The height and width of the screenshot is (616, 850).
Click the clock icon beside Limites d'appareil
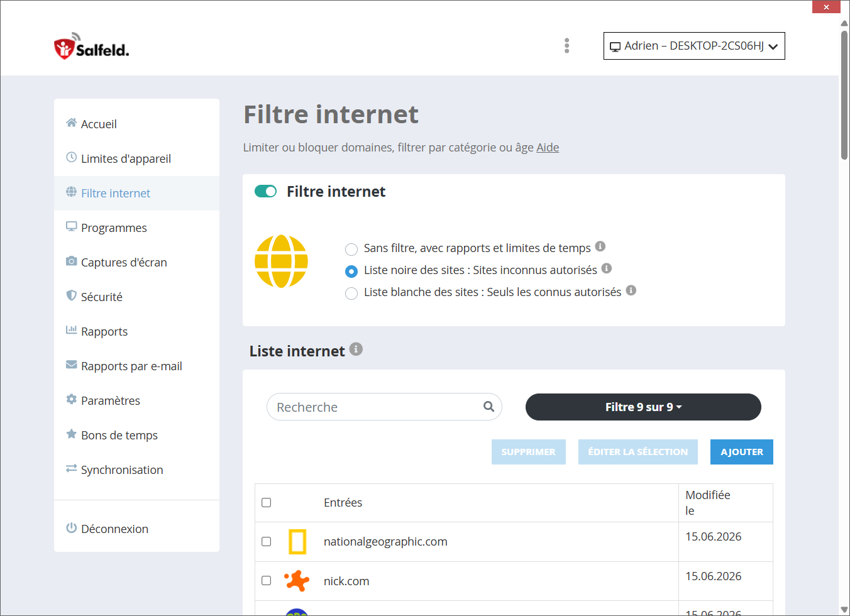72,157
